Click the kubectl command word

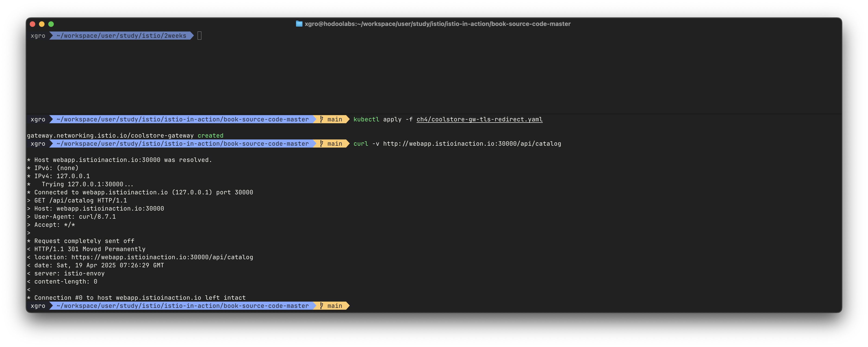[366, 119]
